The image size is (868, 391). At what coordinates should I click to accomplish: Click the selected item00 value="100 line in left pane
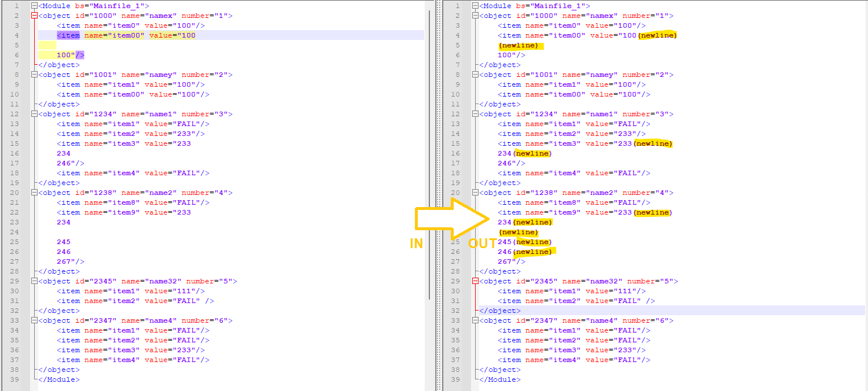(x=126, y=35)
